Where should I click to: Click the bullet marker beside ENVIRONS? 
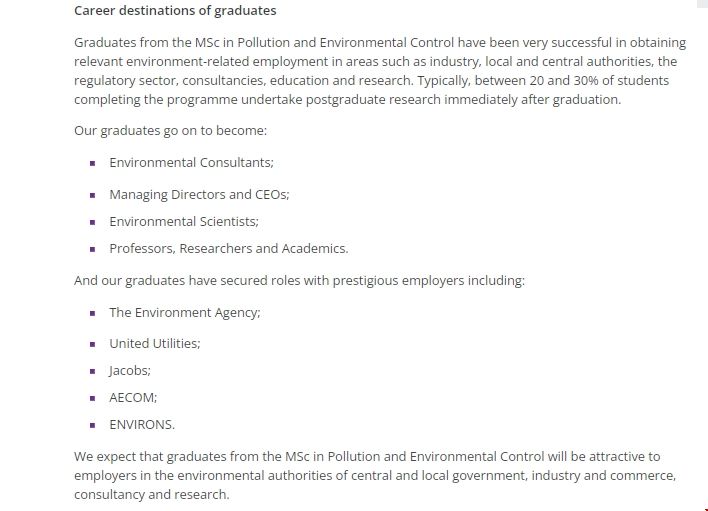click(92, 425)
